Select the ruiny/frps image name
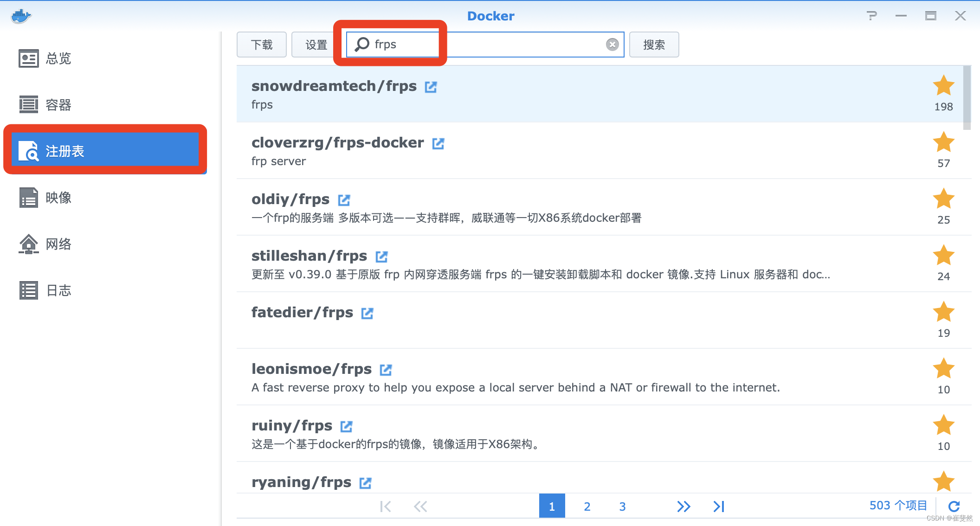Screen dimensions: 980x526 292,426
